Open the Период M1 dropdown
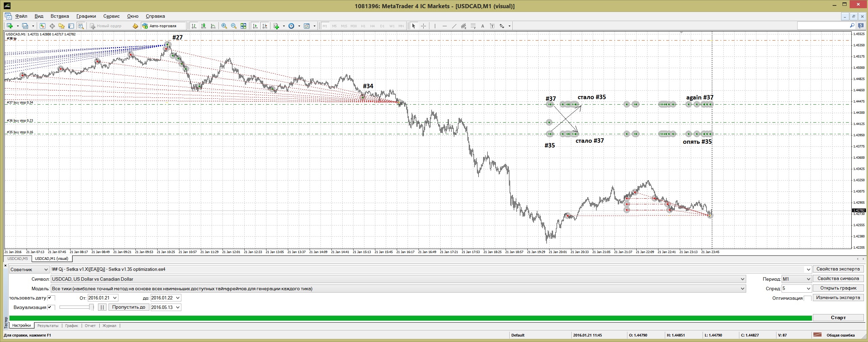 tap(797, 279)
